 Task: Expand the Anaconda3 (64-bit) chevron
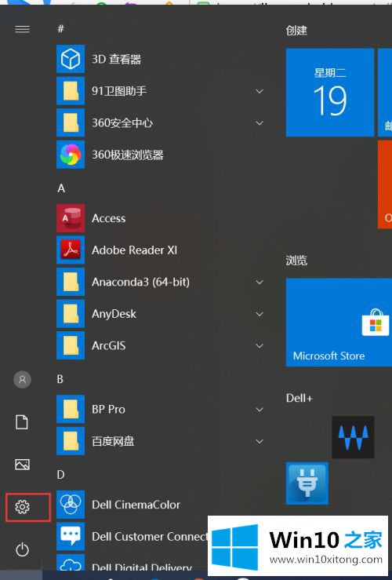(260, 282)
